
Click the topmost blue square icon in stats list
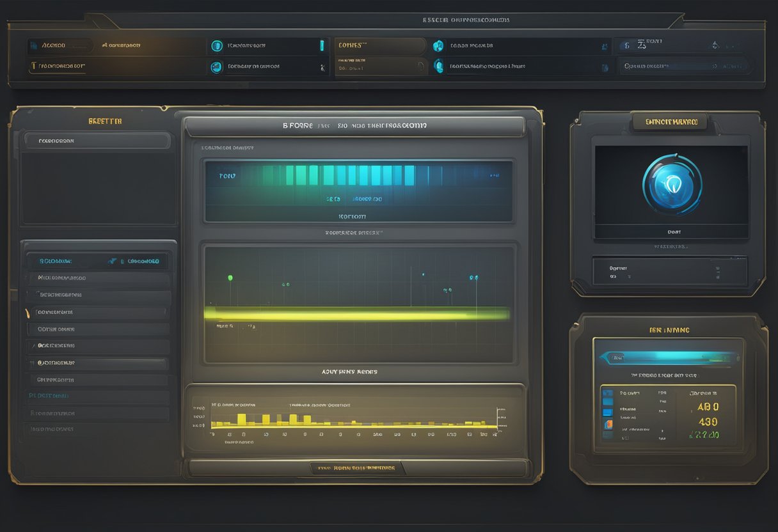coord(608,393)
